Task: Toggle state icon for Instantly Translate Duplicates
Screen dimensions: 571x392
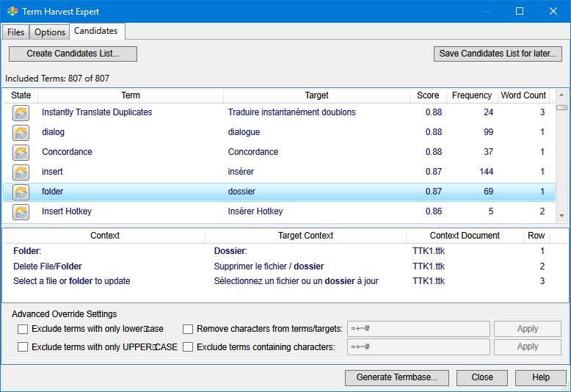Action: click(x=21, y=112)
